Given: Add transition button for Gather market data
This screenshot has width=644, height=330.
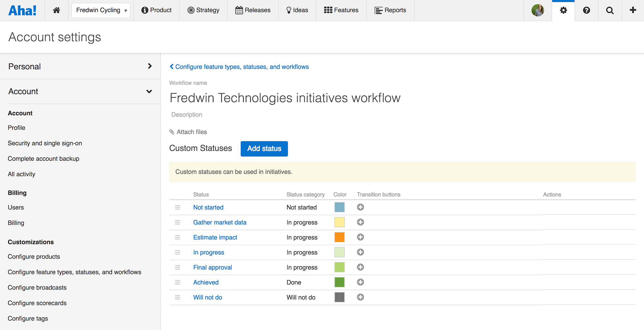Looking at the screenshot, I should (x=360, y=222).
